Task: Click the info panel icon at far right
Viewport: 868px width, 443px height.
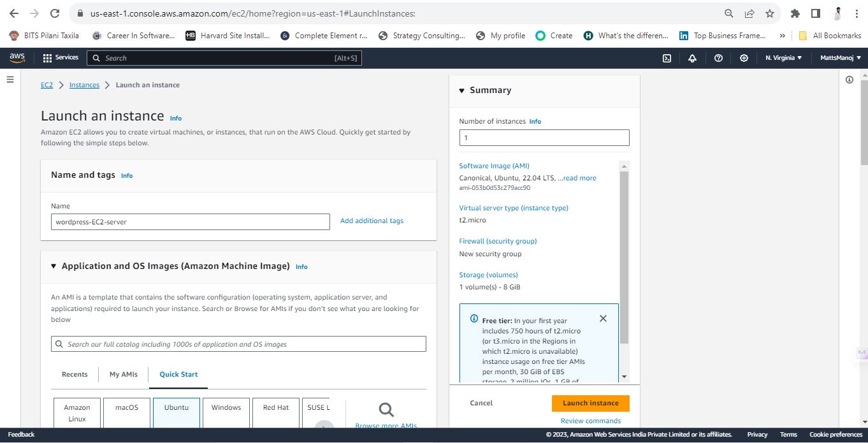Action: pos(850,80)
